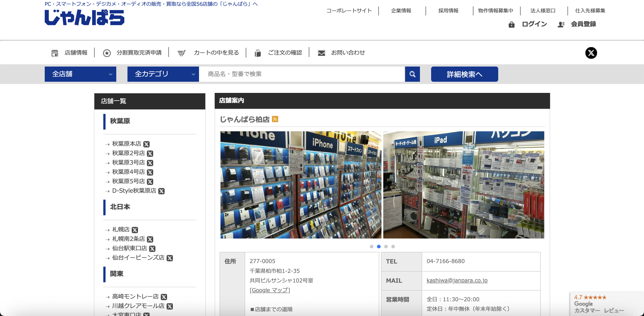Click the X icon next to 秋葉原2号店
This screenshot has width=644, height=316.
tap(150, 153)
